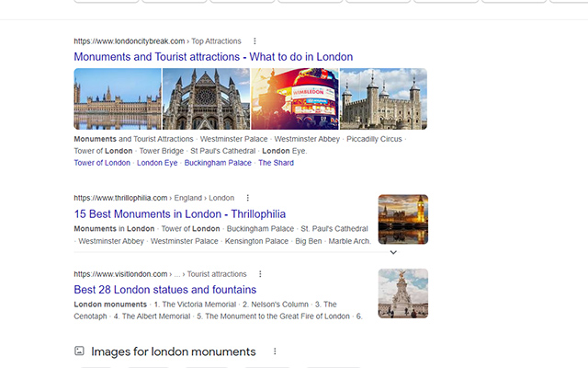Screen dimensions: 588x368
Task: Open Monuments and Tourist attractions result link
Action: 213,57
